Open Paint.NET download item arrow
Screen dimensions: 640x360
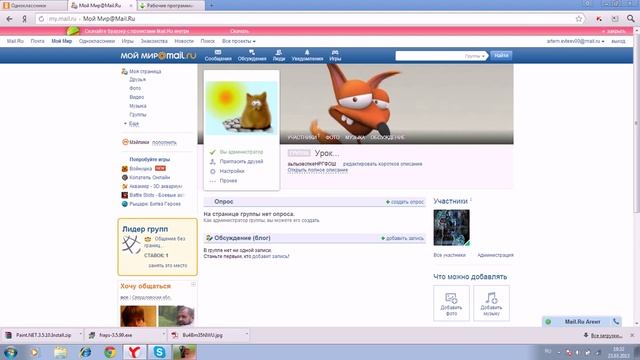[80, 335]
